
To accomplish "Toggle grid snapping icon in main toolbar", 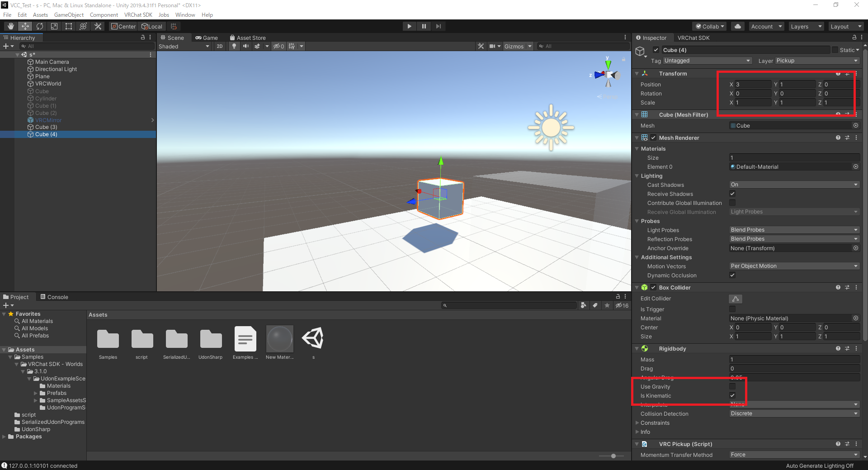I will 174,26.
